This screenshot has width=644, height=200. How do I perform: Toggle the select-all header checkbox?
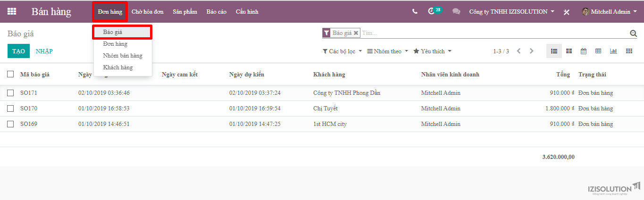coord(10,74)
